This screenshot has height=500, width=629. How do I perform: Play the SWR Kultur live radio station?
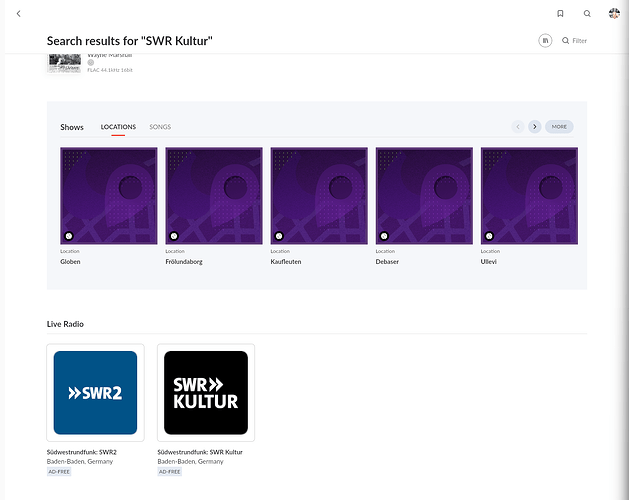coord(206,392)
